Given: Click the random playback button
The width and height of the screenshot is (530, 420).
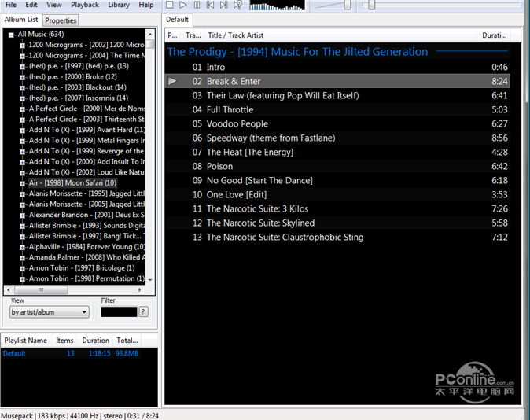Looking at the screenshot, I should pos(237,5).
